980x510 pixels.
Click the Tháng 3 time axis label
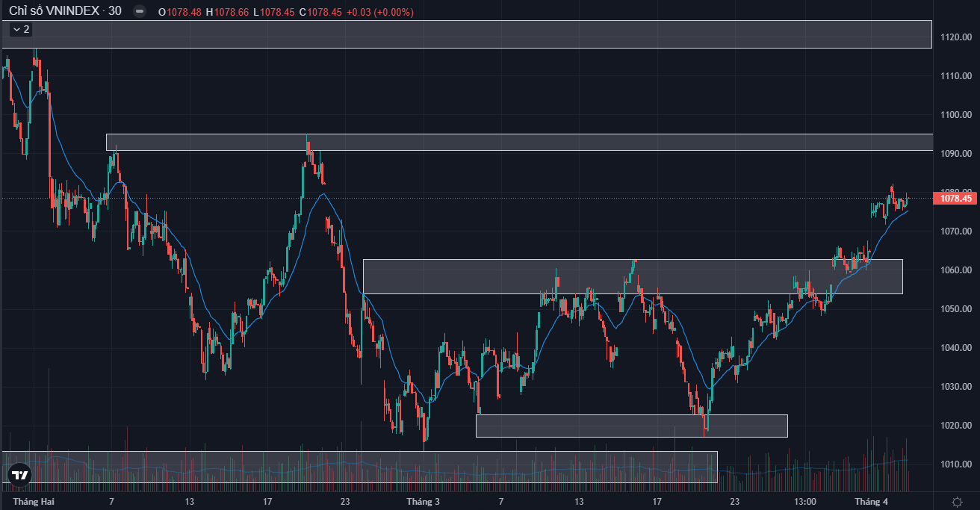tap(423, 501)
